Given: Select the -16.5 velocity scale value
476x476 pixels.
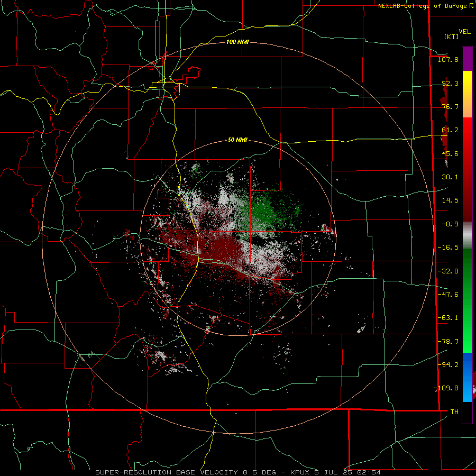Looking at the screenshot, I should 448,248.
